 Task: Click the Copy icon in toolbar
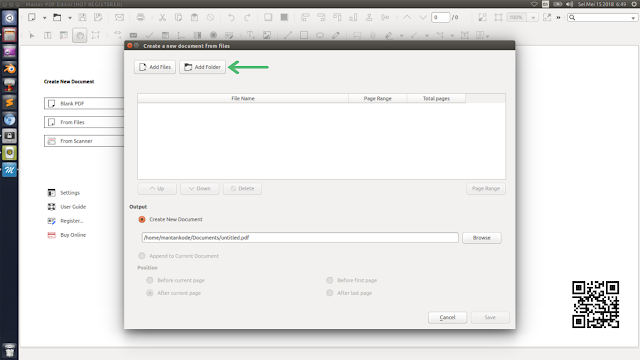point(178,17)
